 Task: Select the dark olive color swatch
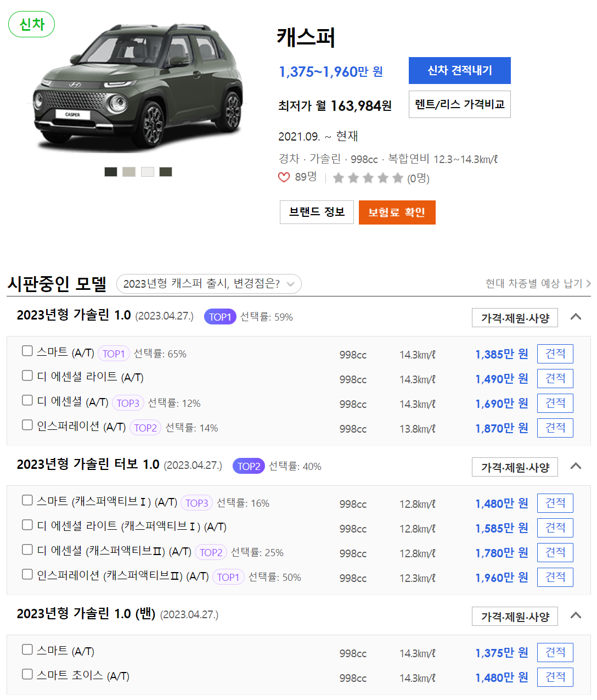click(166, 172)
